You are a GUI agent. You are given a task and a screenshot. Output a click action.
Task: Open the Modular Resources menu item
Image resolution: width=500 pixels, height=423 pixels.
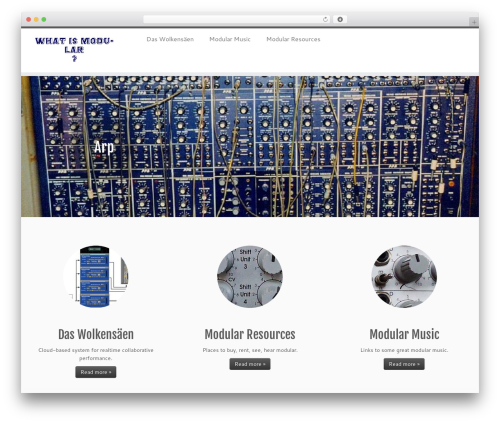pyautogui.click(x=293, y=39)
